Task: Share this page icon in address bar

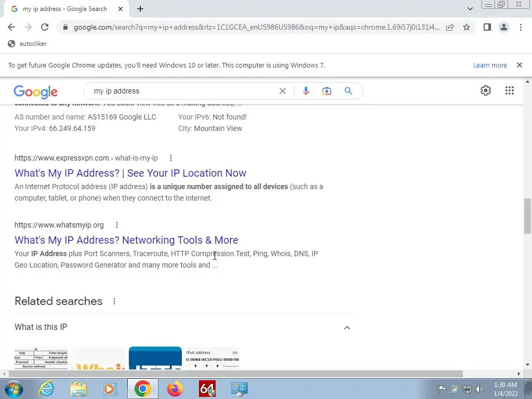Action: point(450,27)
